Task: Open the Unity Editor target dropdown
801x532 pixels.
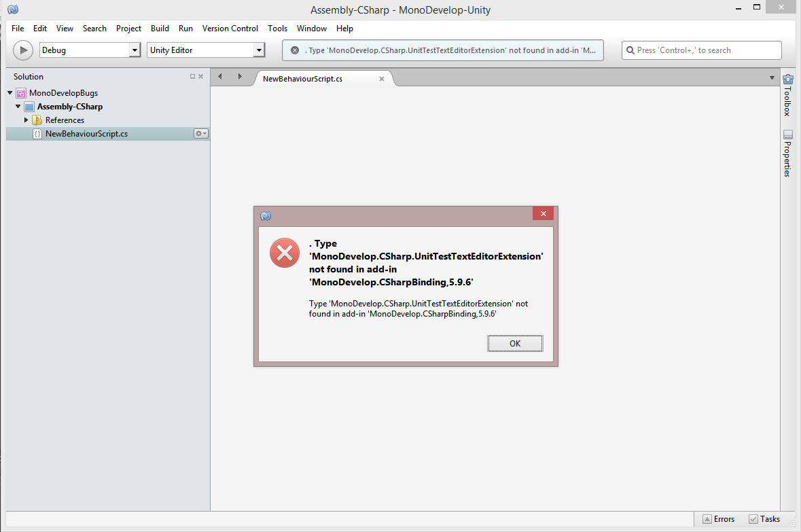Action: [x=206, y=50]
